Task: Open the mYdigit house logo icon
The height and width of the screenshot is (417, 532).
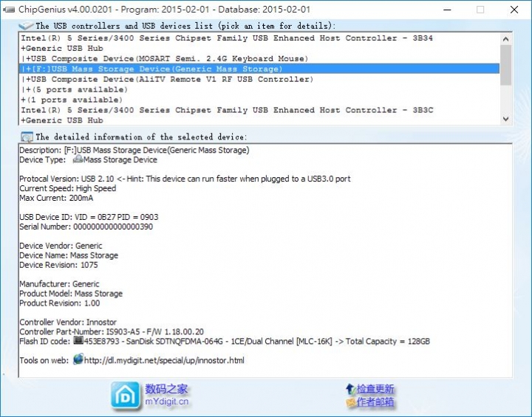Action: (125, 396)
